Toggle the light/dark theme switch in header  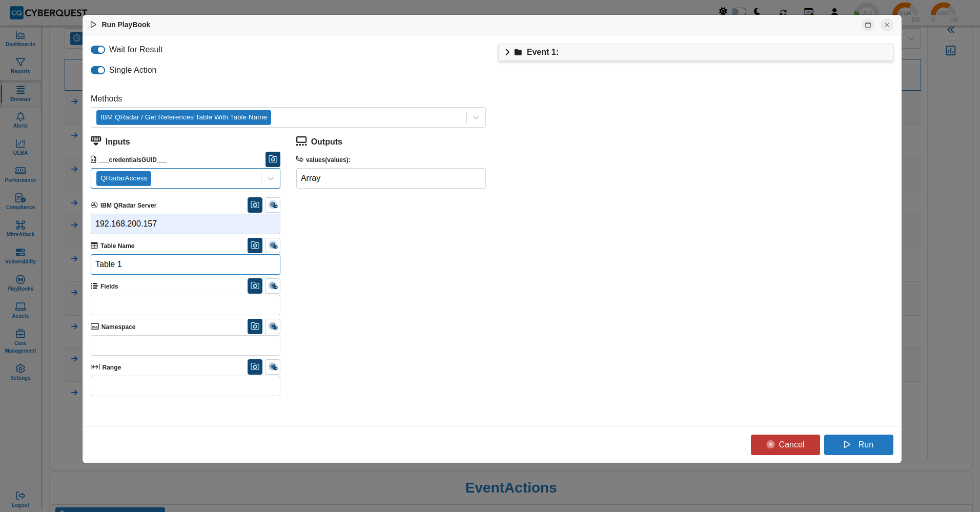[x=739, y=11]
